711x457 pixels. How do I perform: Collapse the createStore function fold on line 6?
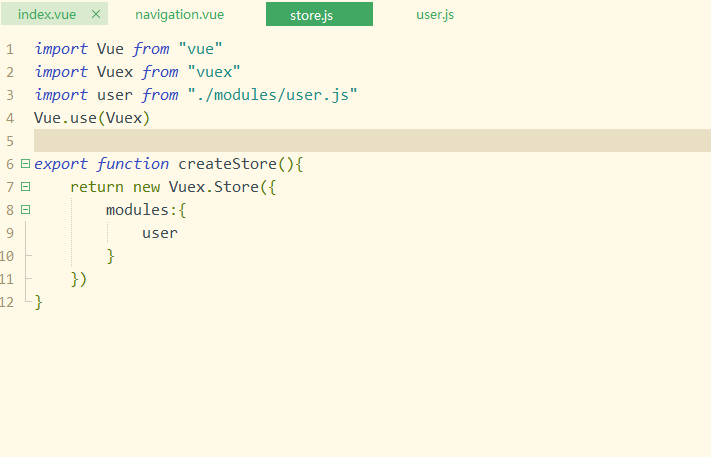pyautogui.click(x=25, y=164)
